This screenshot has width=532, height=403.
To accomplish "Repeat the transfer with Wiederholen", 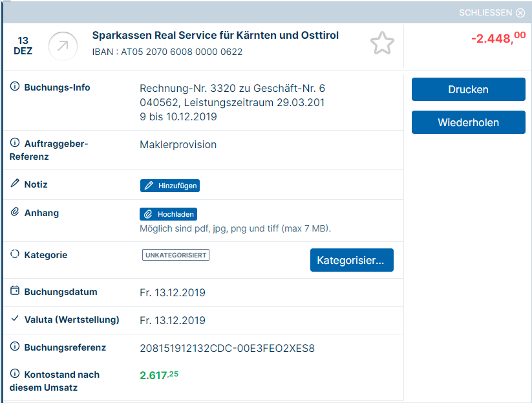I will pos(468,122).
